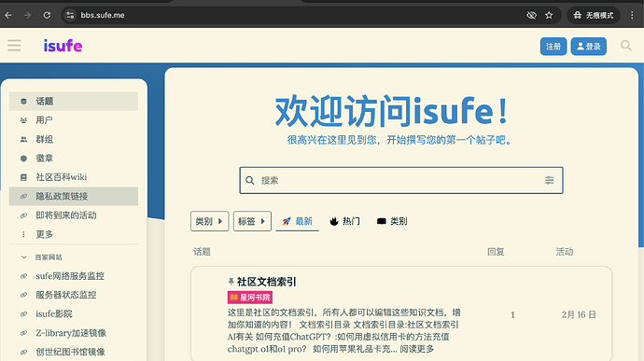Open the 类别 category dropdown
This screenshot has width=644, height=361.
[209, 221]
